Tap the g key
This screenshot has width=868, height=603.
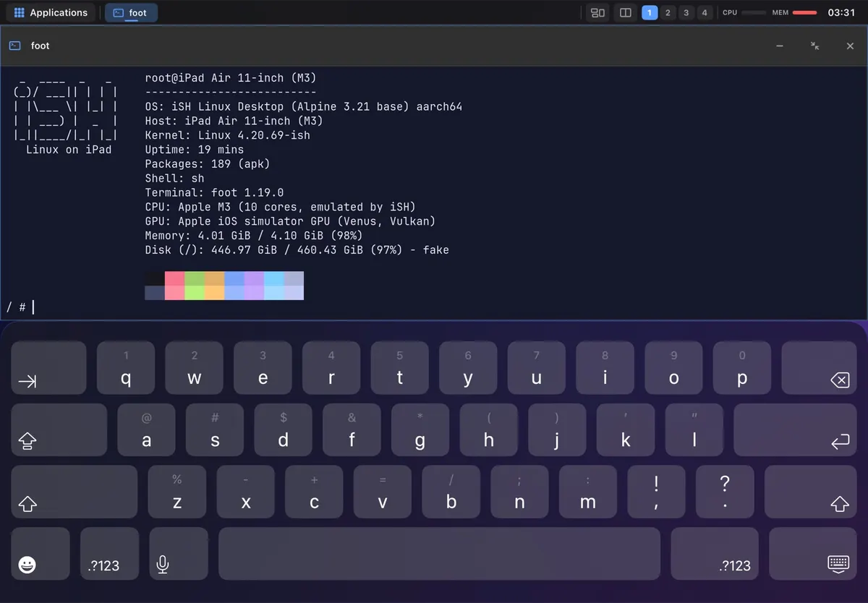point(420,429)
